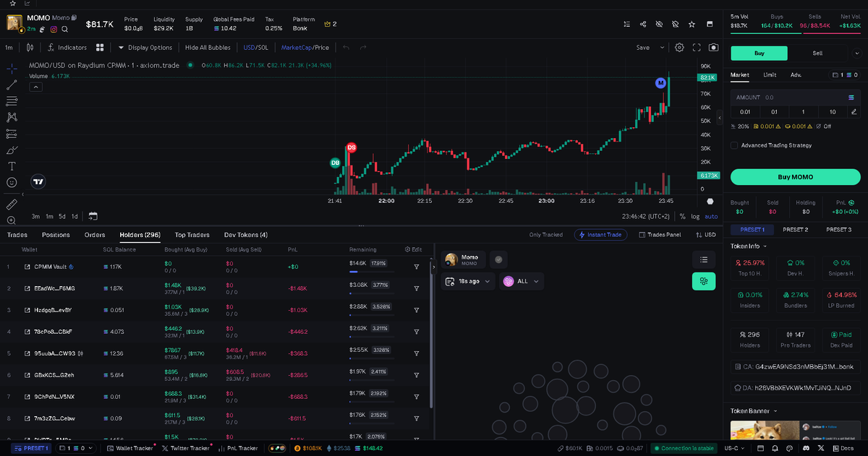Viewport: 868px width, 456px height.
Task: Collapse the volume indicator legend
Action: 35,87
